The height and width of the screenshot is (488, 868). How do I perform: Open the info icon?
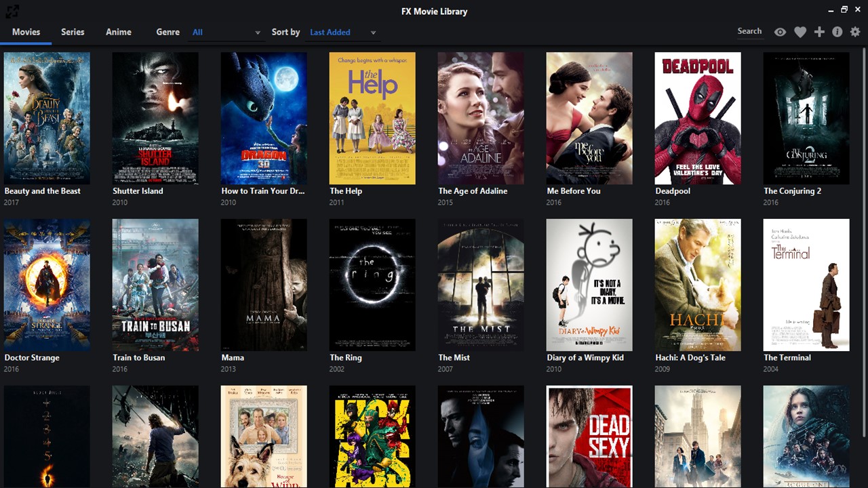tap(837, 32)
